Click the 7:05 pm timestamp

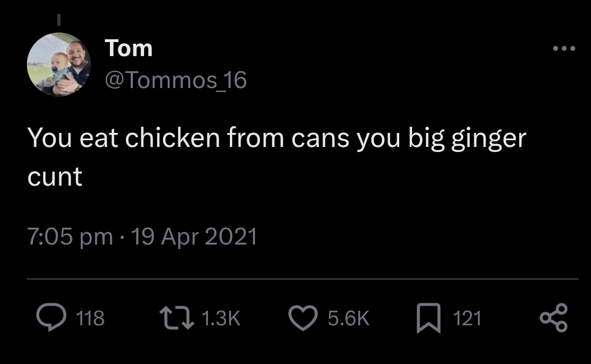click(x=70, y=237)
